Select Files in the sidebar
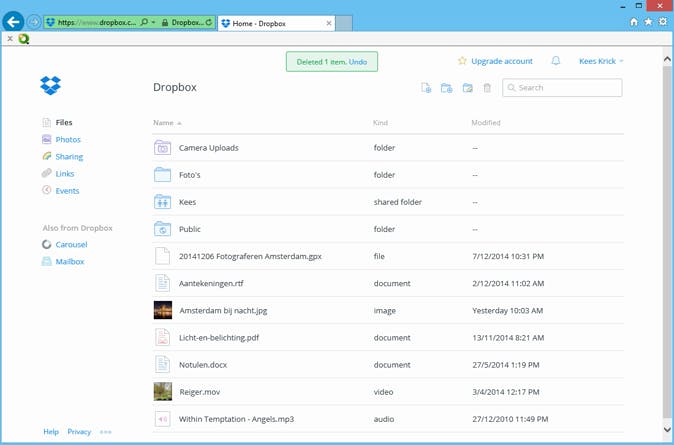Screen dimensions: 674x445 (x=64, y=123)
